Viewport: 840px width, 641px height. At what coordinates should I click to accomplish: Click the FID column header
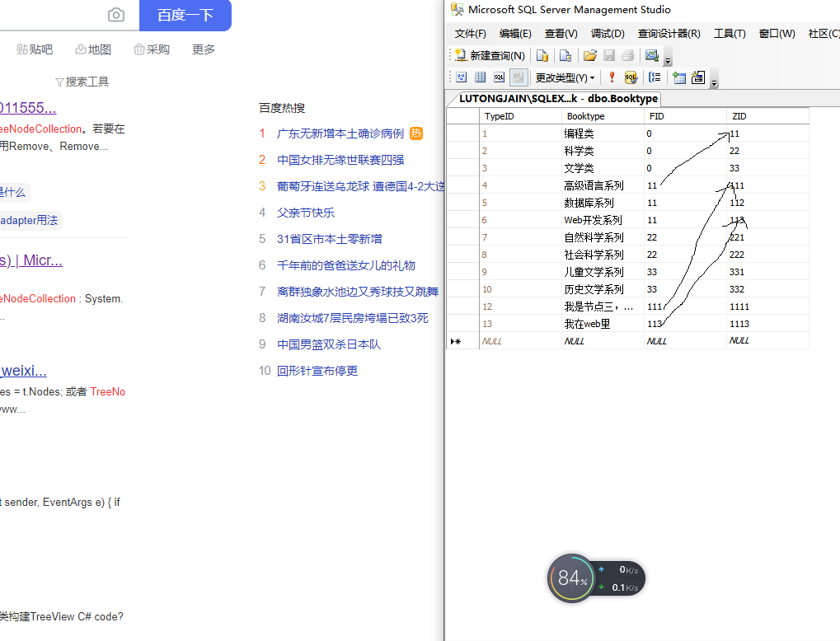[x=685, y=116]
